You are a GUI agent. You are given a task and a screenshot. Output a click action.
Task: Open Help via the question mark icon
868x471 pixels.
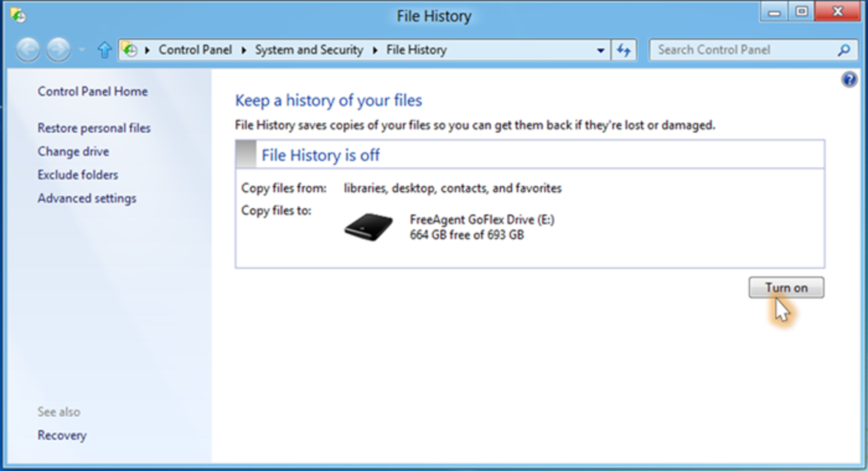click(x=849, y=79)
